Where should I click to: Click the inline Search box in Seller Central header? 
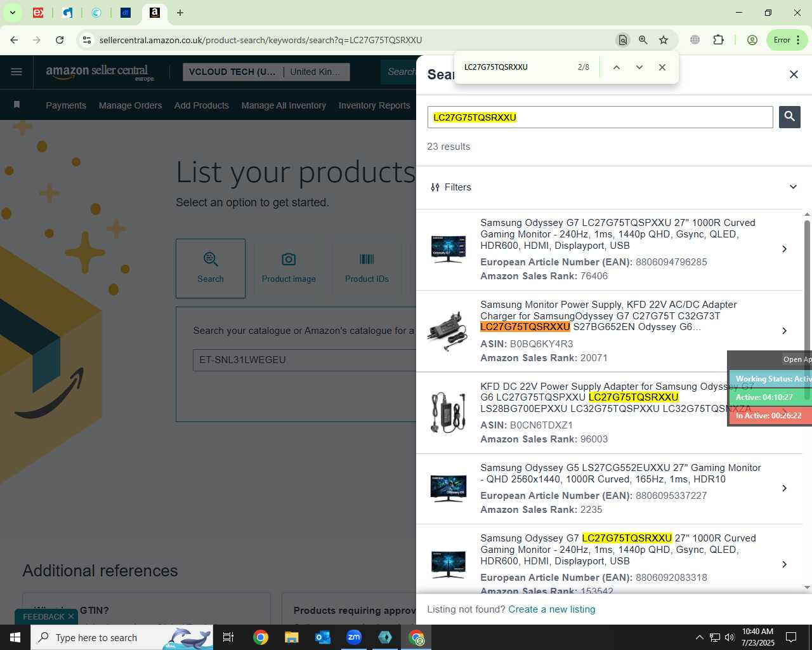[x=399, y=72]
